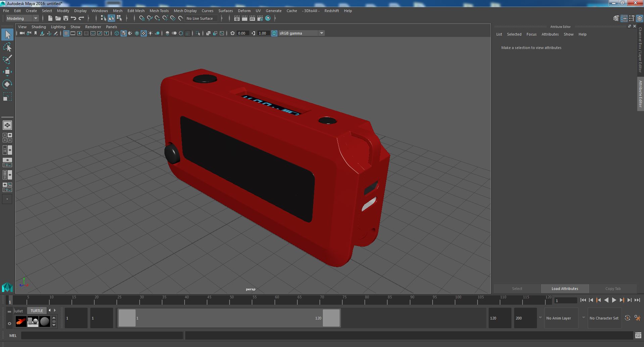This screenshot has width=644, height=347.
Task: Open the Mesh Tools menu
Action: pos(159,11)
